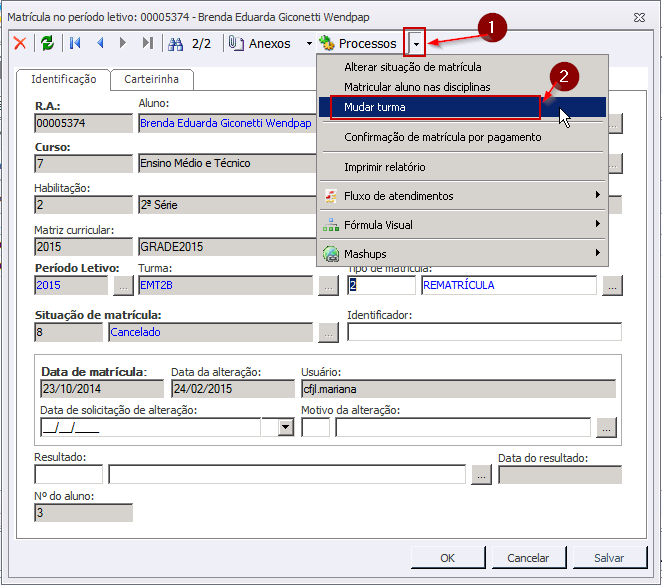Expand the Processos dropdown arrow

point(416,43)
